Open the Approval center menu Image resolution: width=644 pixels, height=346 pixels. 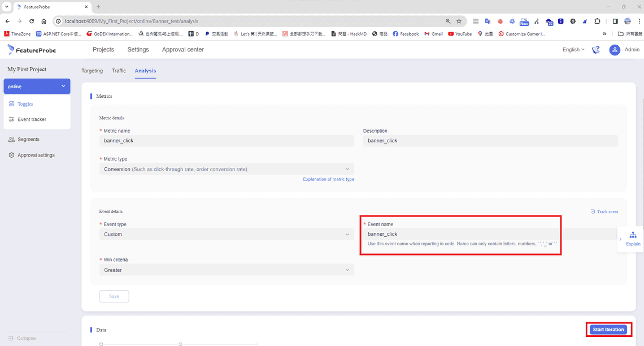[x=182, y=50]
